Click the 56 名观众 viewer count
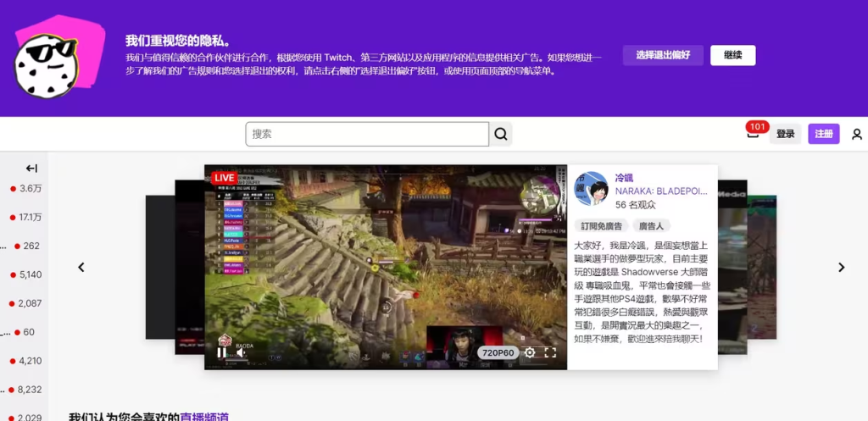This screenshot has height=421, width=868. (635, 205)
